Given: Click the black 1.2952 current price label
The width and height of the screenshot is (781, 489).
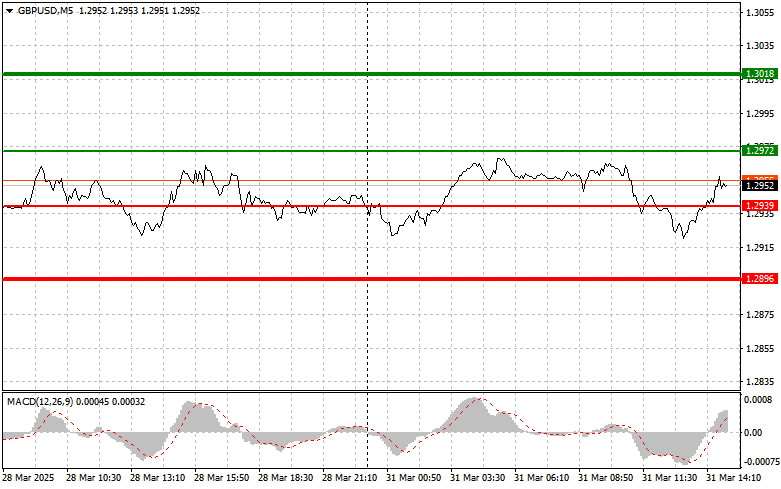Looking at the screenshot, I should (x=760, y=186).
